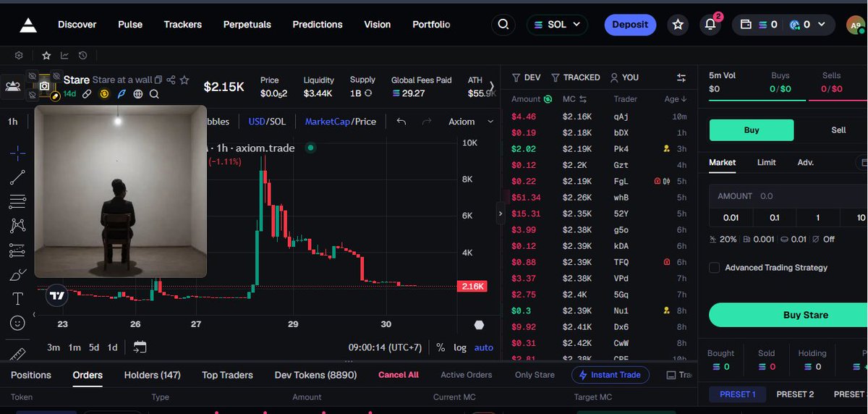Open the go-to-date calendar icon
This screenshot has height=414, width=868.
(140, 347)
